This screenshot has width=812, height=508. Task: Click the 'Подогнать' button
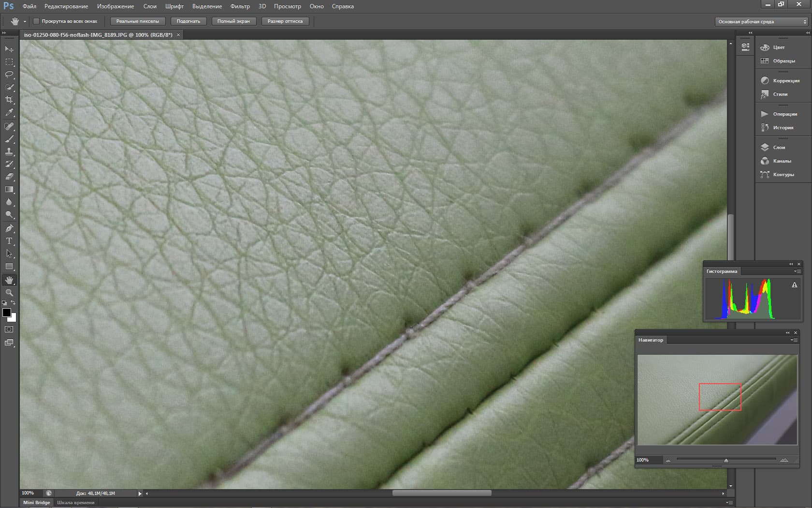[188, 21]
